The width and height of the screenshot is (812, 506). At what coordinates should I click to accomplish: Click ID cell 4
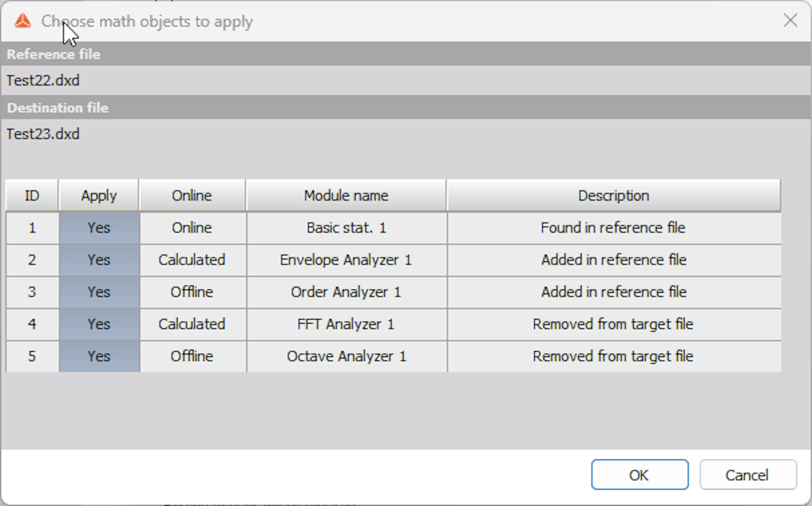(x=33, y=325)
